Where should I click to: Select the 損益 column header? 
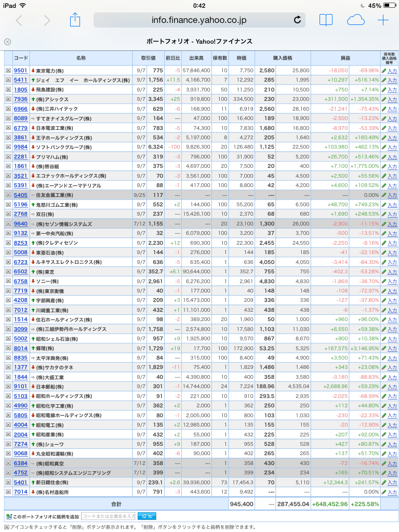click(345, 58)
